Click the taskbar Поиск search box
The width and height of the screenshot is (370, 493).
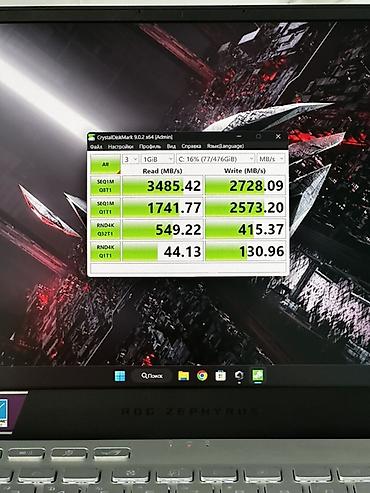click(x=152, y=376)
